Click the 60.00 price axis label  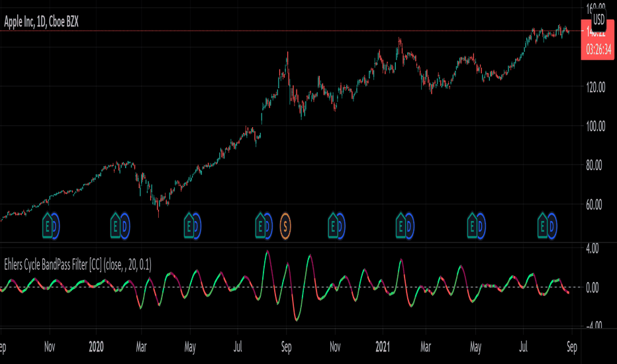[x=594, y=205]
